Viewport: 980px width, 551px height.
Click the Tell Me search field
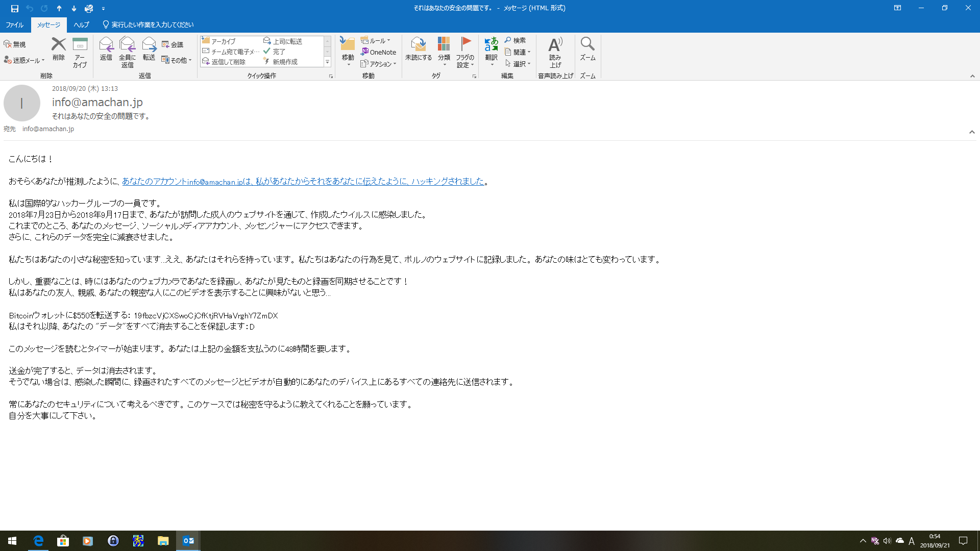(x=152, y=24)
